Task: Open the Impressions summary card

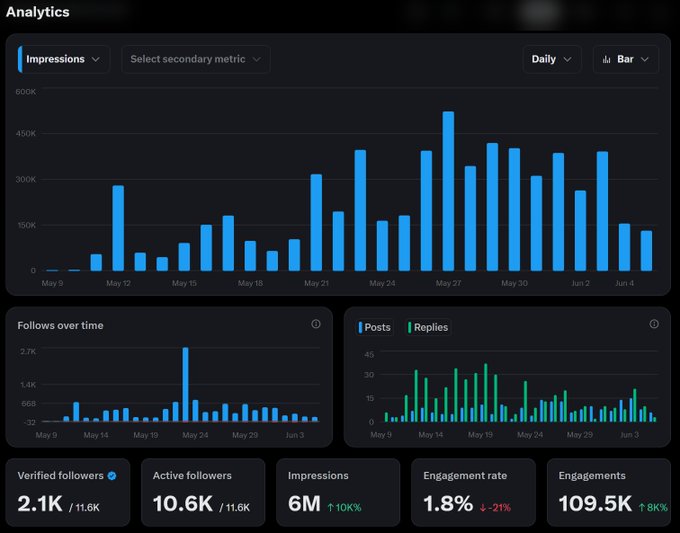Action: [338, 492]
